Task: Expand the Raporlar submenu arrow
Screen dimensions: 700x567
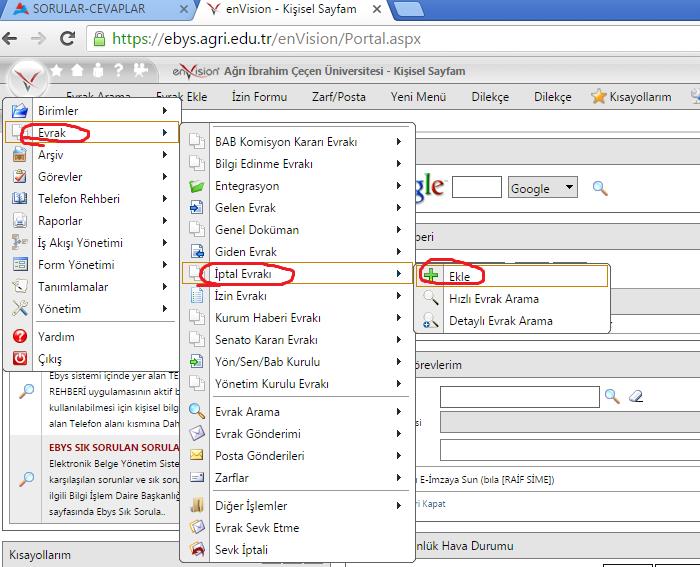Action: pos(164,221)
